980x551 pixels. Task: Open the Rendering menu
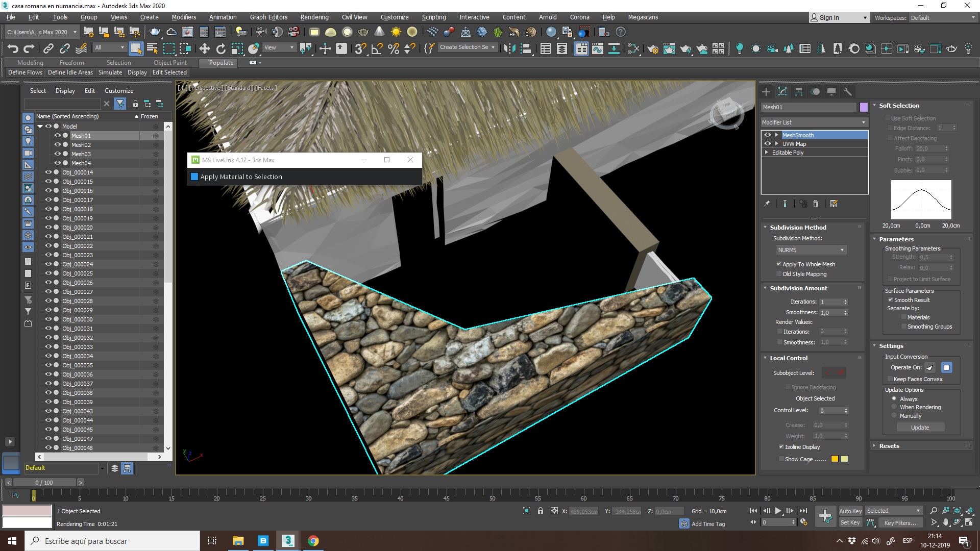(x=314, y=17)
